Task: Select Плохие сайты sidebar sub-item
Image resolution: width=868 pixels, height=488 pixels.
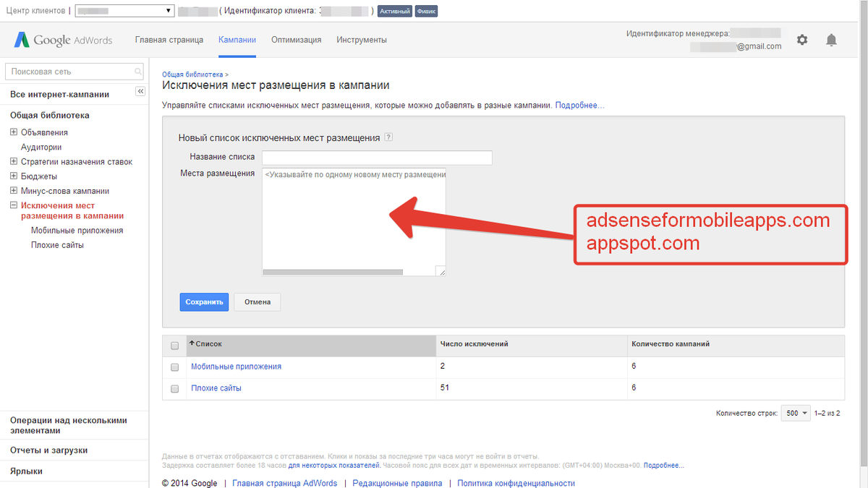Action: pyautogui.click(x=57, y=245)
